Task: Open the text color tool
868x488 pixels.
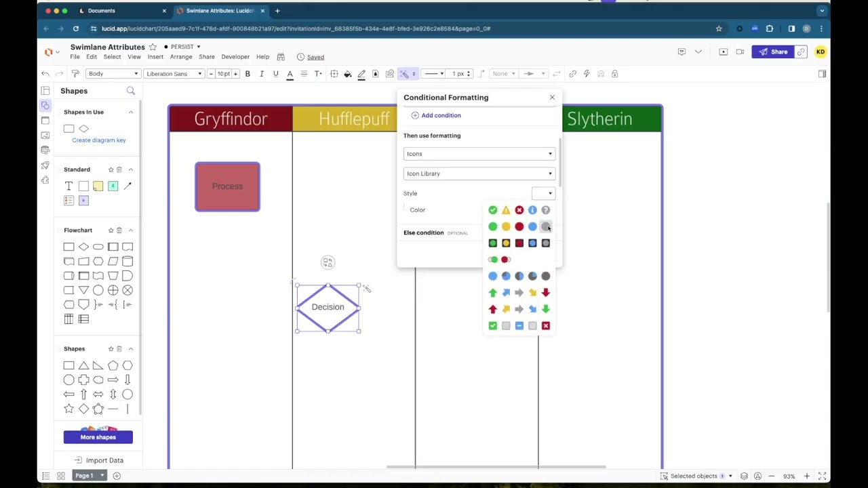Action: point(290,74)
